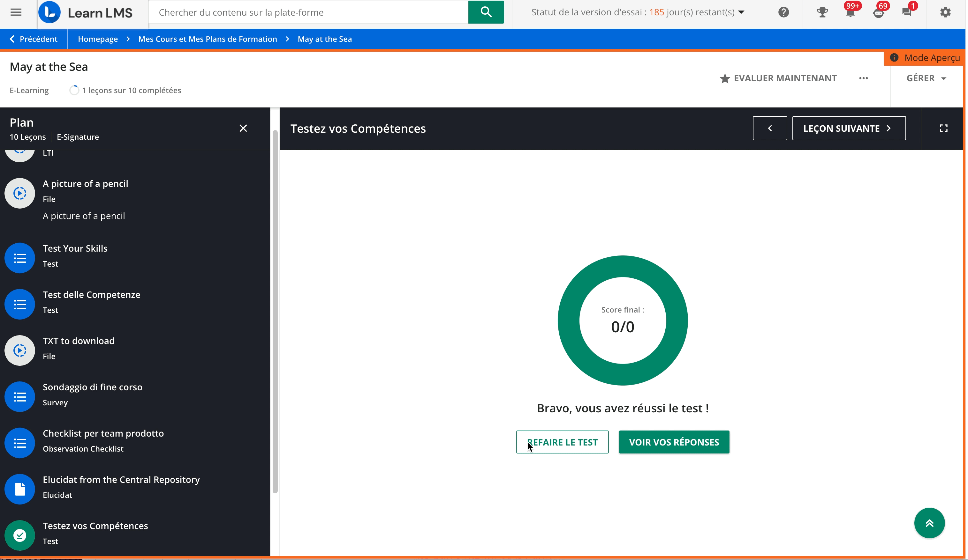Go to LEÇON SUIVANTE

coord(849,128)
